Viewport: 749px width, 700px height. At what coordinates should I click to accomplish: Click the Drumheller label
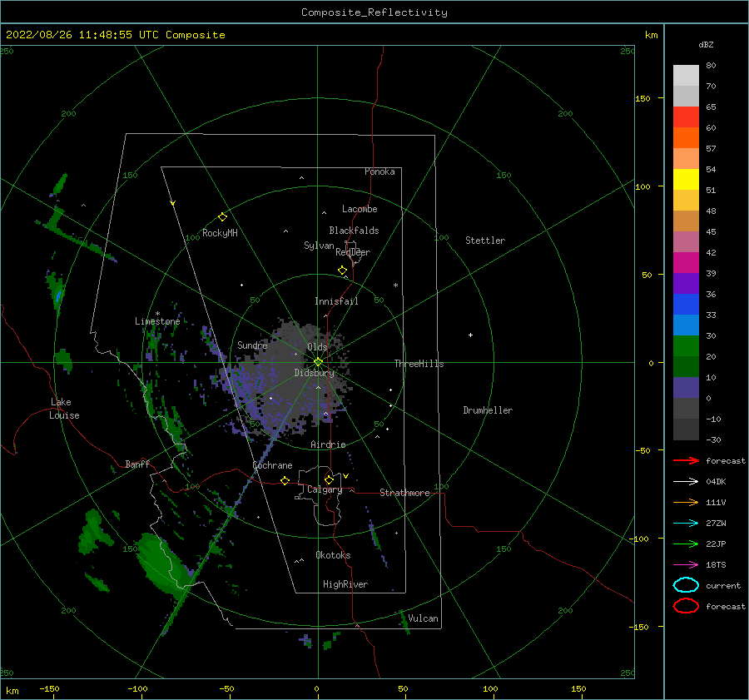pos(488,410)
